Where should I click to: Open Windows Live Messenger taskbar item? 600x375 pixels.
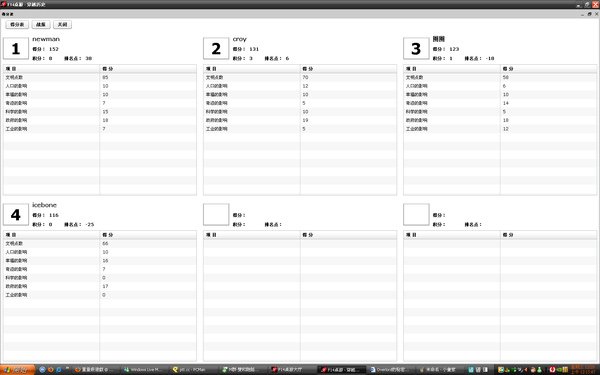(143, 370)
